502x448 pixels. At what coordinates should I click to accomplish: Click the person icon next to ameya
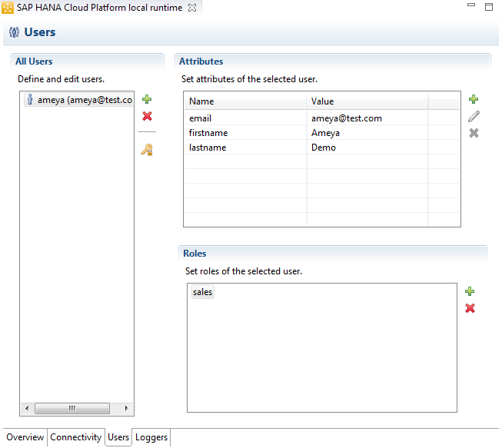pos(30,100)
